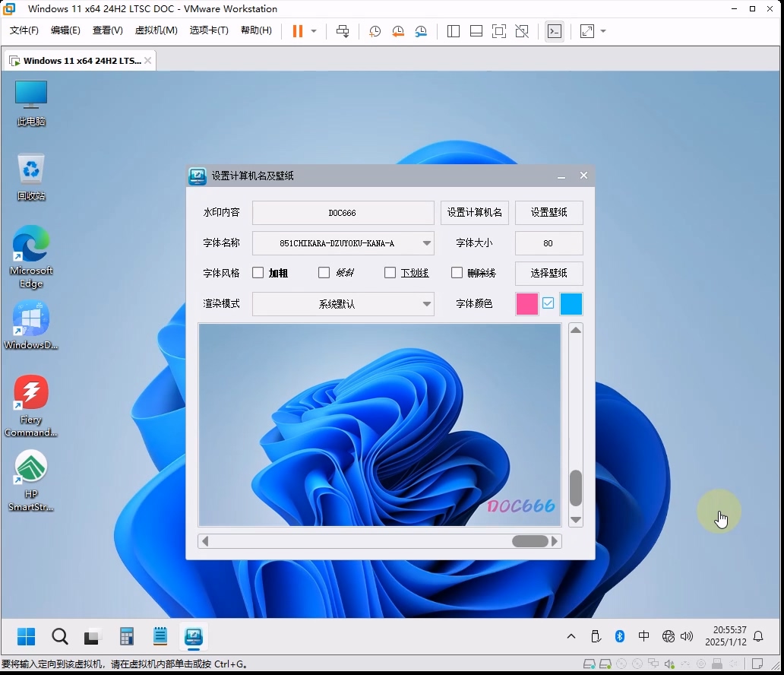Image resolution: width=784 pixels, height=675 pixels.
Task: Click the preview horizontal scrollbar left arrow
Action: (205, 541)
